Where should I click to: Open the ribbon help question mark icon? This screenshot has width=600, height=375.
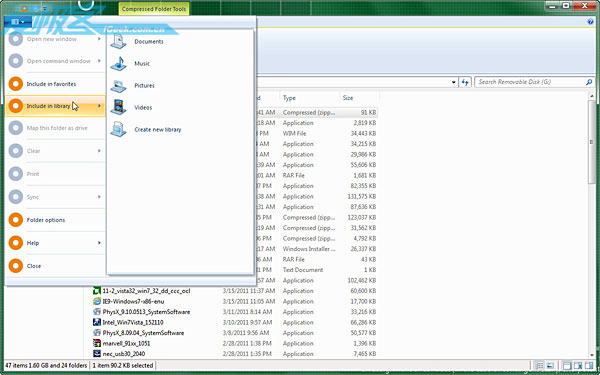coord(590,22)
